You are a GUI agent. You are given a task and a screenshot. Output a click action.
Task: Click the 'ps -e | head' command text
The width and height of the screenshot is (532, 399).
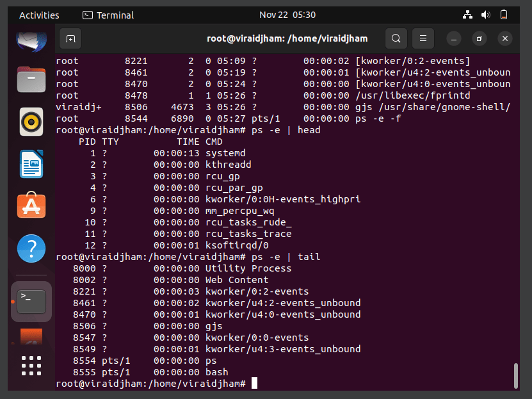coord(286,130)
